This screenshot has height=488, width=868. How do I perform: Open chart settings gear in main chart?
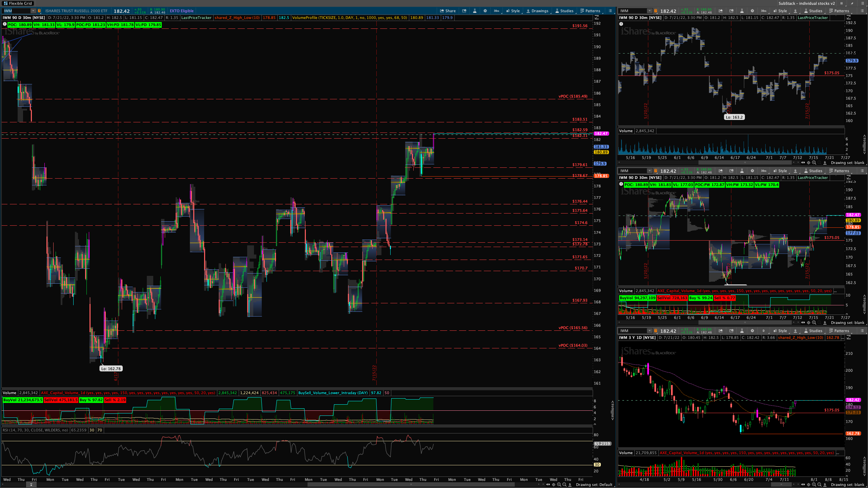click(485, 11)
